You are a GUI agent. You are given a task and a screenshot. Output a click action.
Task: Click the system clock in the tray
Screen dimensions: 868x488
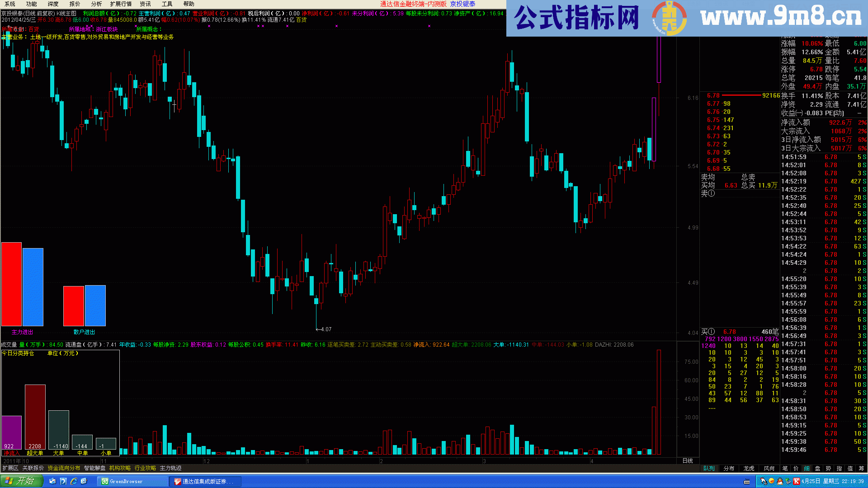point(833,482)
